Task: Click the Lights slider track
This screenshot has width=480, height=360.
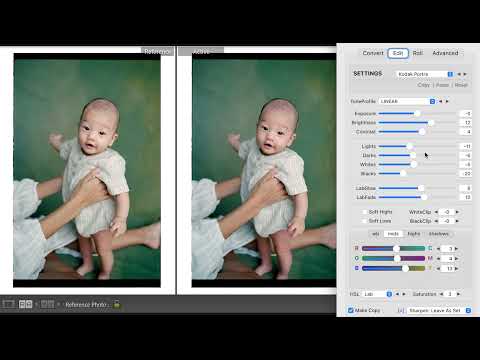Action: click(417, 146)
